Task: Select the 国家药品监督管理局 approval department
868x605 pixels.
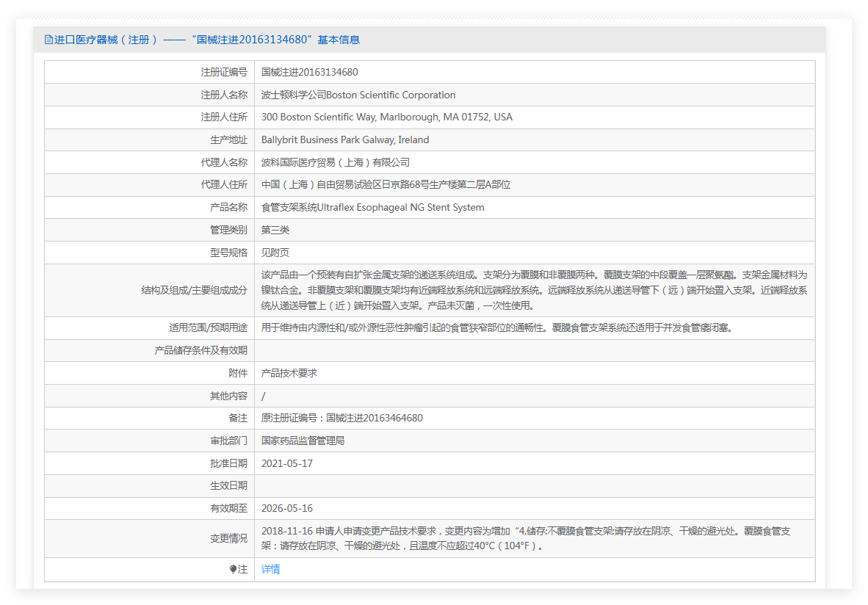Action: (x=303, y=441)
